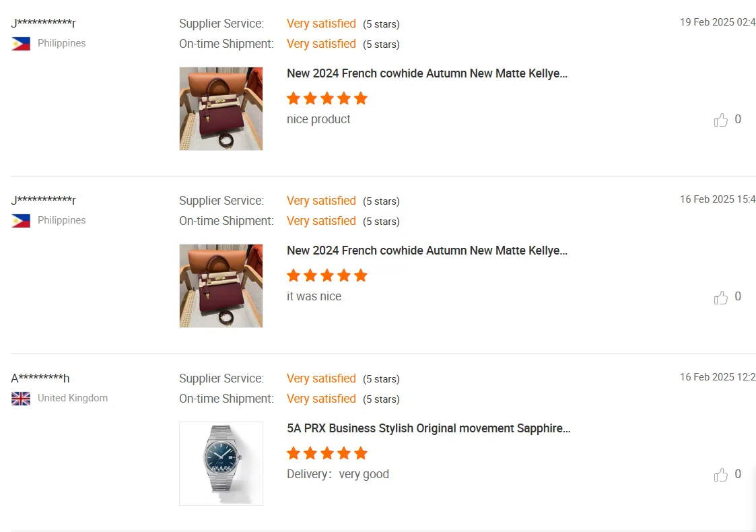Click the "Delivery: very good" review text

(x=338, y=474)
